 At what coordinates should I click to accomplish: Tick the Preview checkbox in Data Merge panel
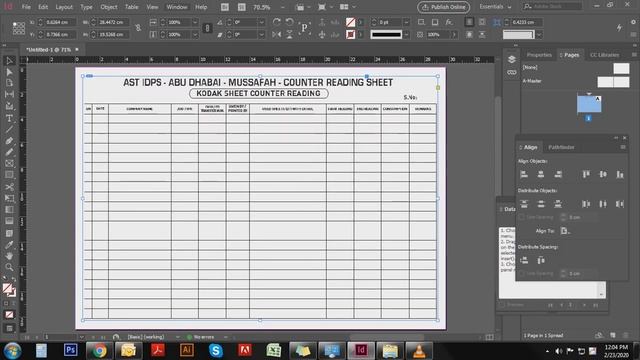(502, 305)
